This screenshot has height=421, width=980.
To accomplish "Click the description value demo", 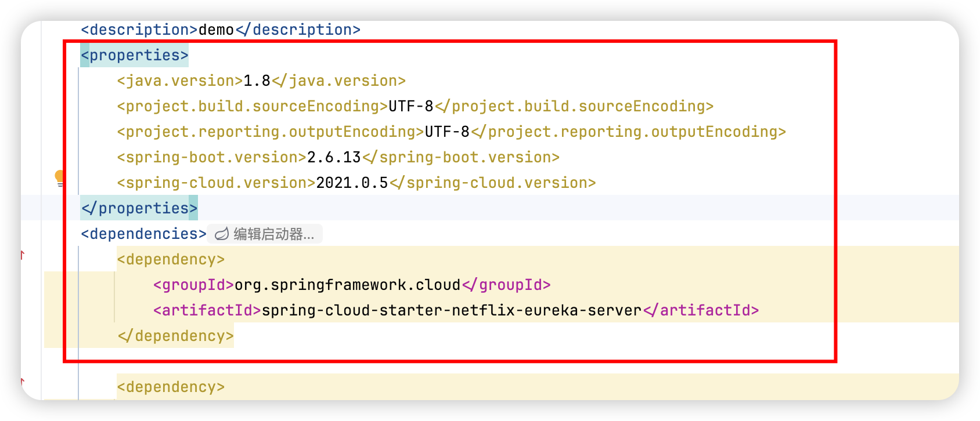I will point(216,30).
